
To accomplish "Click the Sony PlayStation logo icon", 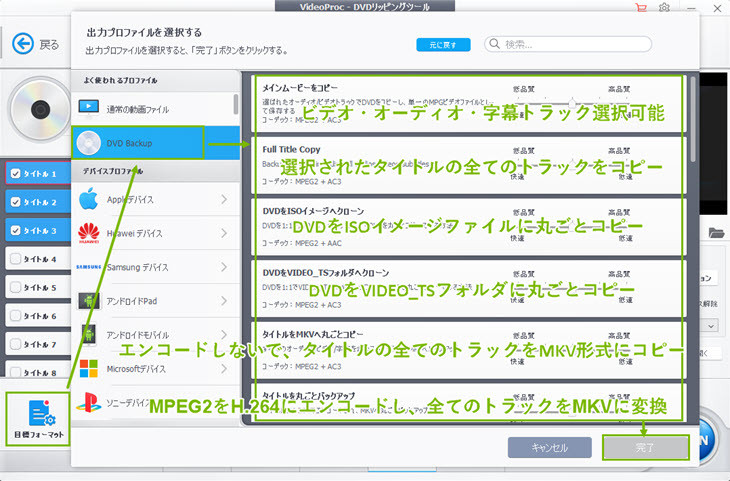I will (x=88, y=402).
